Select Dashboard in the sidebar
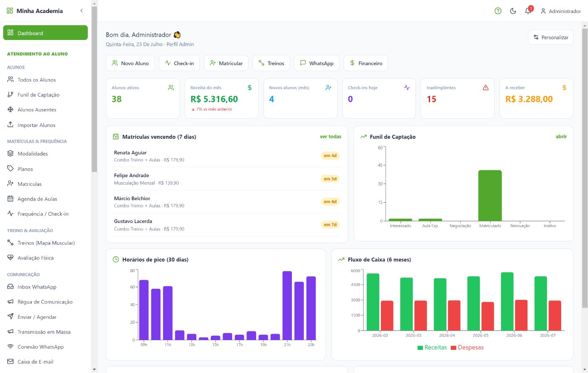588x373 pixels. click(45, 33)
